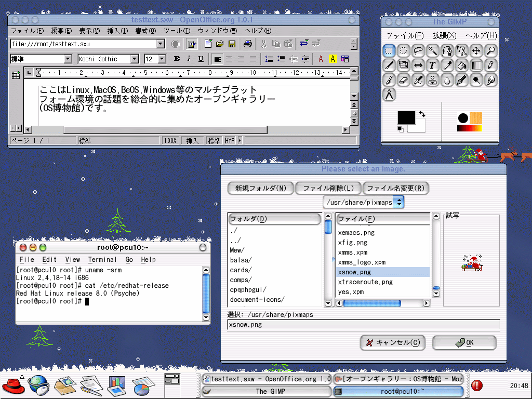
Task: Pick the Color Picker eyedropper tool
Action: tap(447, 65)
